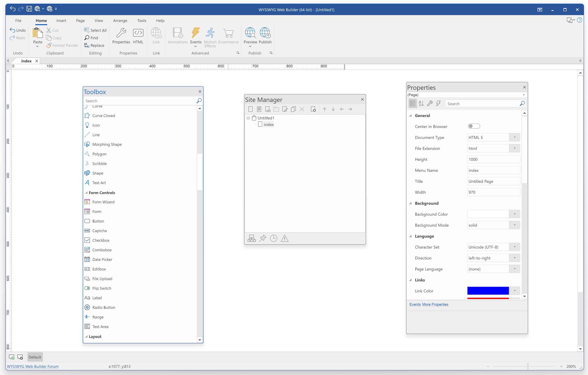588x375 pixels.
Task: Click the clone page icon in Site Manager
Action: (293, 109)
